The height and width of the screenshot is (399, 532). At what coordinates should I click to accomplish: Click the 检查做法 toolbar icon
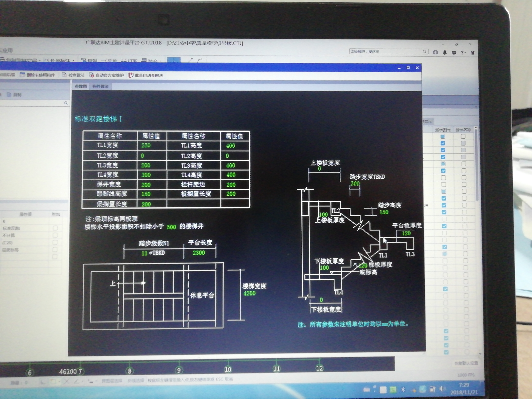coord(64,75)
